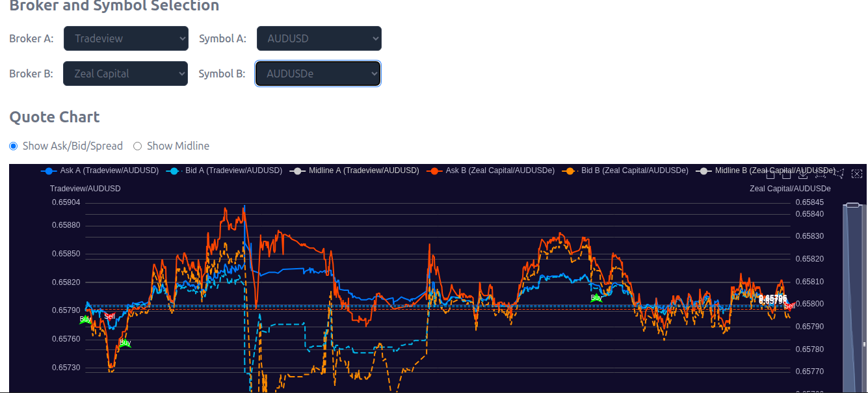The height and width of the screenshot is (393, 868).
Task: Click the top handle of vertical zoom slider
Action: pos(854,206)
